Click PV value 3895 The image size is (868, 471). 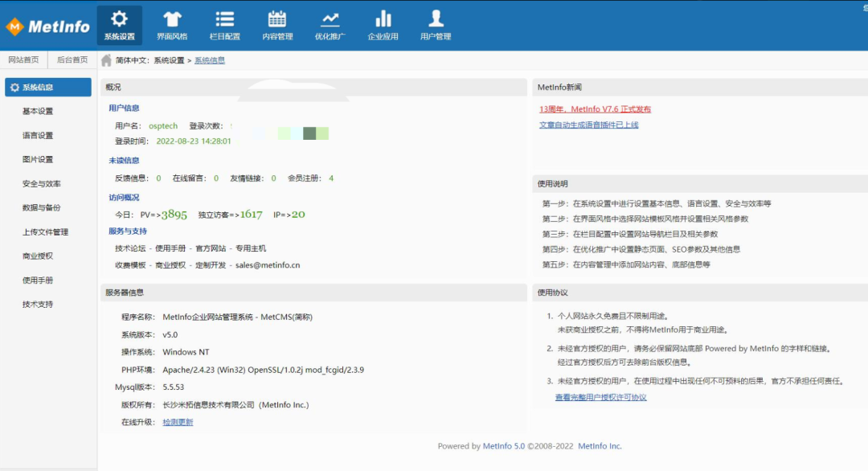pyautogui.click(x=174, y=215)
